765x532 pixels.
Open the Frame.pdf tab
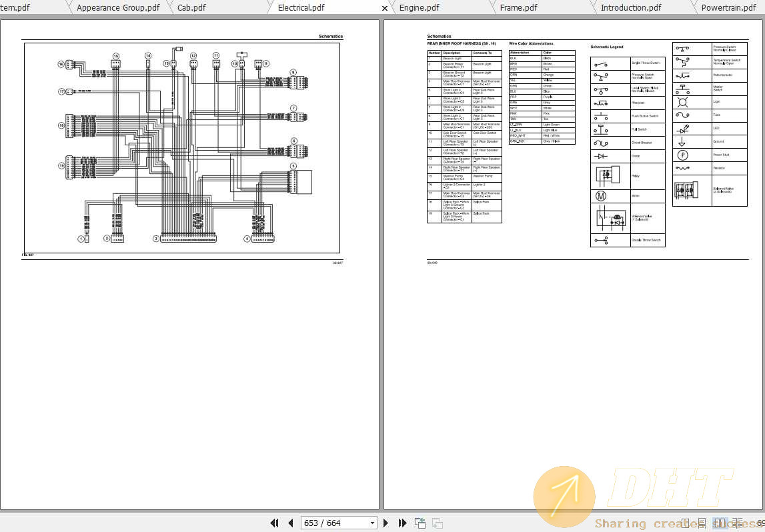pyautogui.click(x=519, y=7)
